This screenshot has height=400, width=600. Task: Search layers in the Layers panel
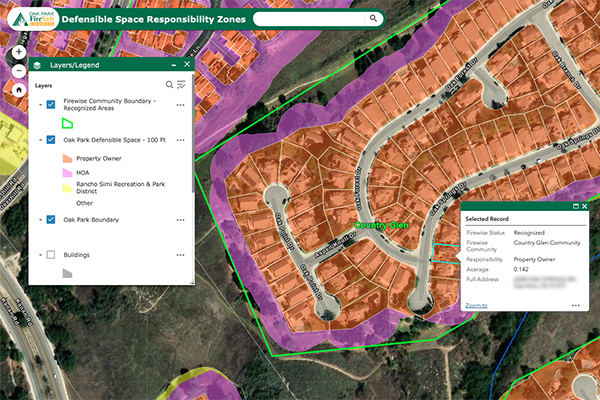(169, 85)
